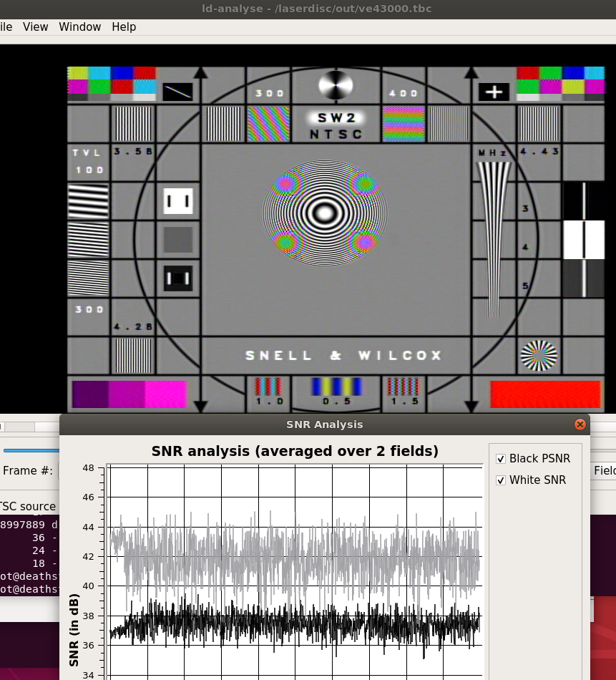Click the grey radial disc above SW2 label

336,86
